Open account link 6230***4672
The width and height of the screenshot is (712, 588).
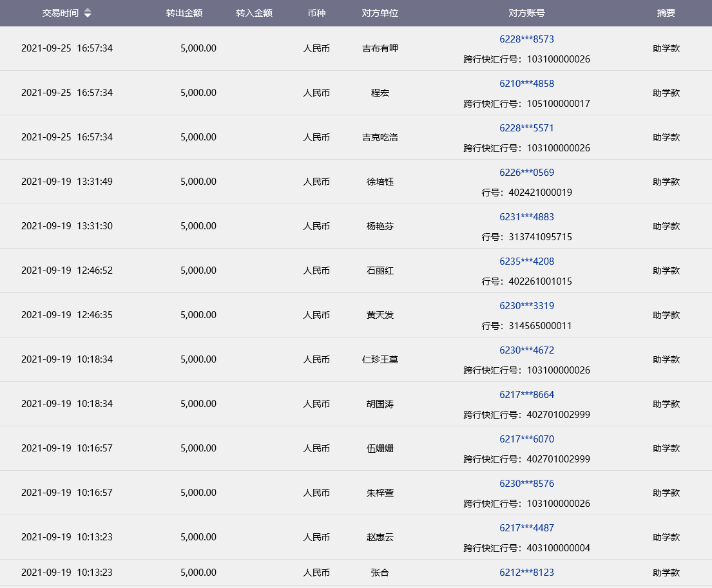(x=526, y=350)
